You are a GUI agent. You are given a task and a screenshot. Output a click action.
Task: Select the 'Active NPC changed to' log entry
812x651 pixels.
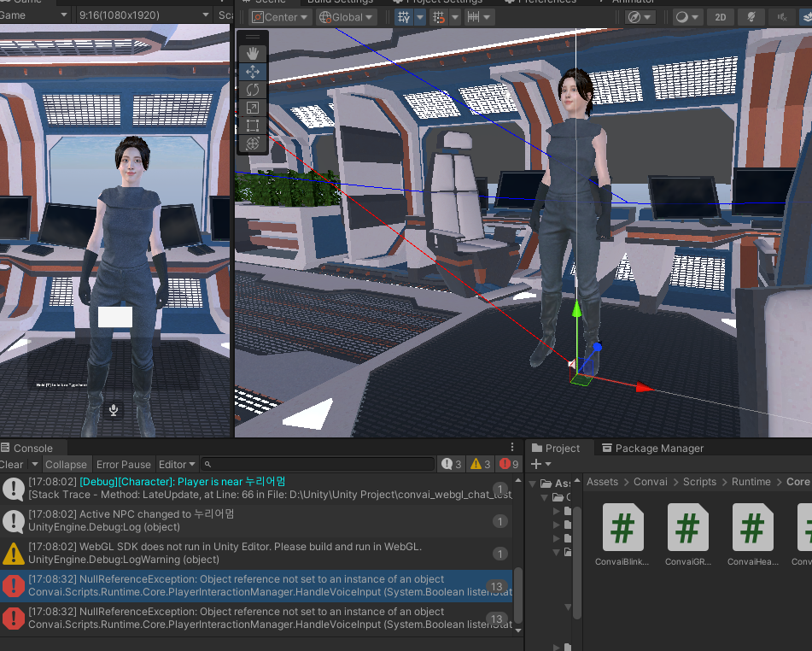[x=256, y=521]
